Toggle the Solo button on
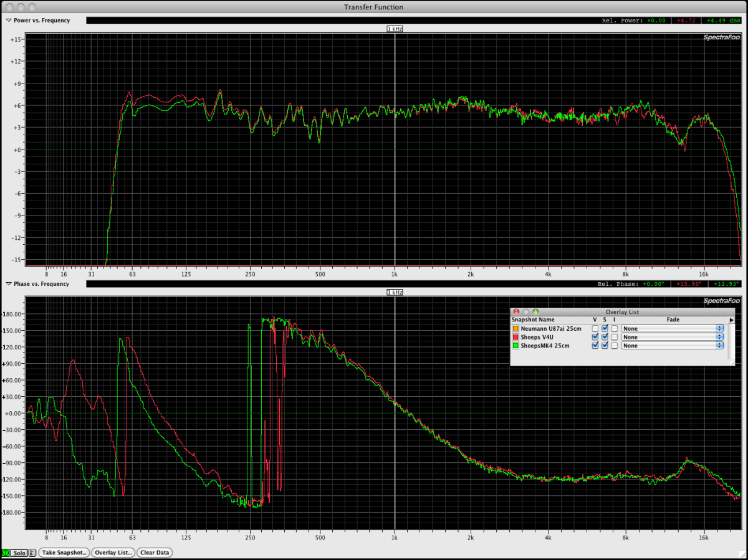748x560 pixels. (19, 553)
